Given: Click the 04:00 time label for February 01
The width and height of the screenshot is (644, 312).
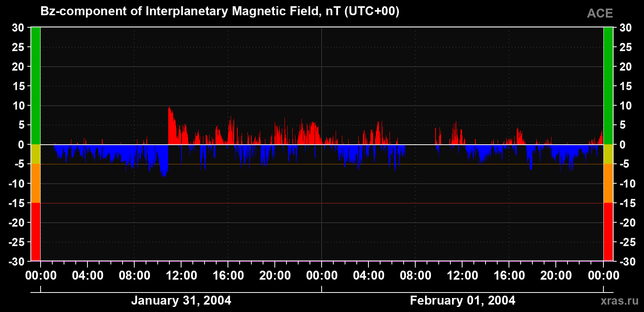Looking at the screenshot, I should (368, 276).
